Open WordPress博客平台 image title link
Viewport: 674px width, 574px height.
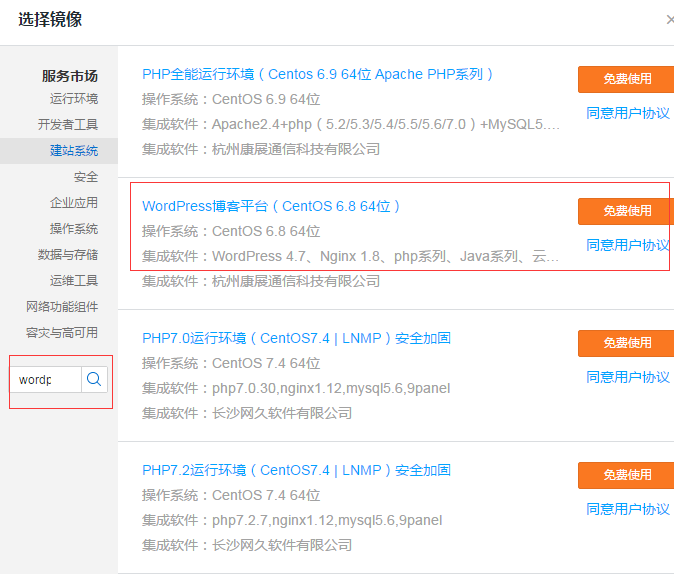pos(271,206)
